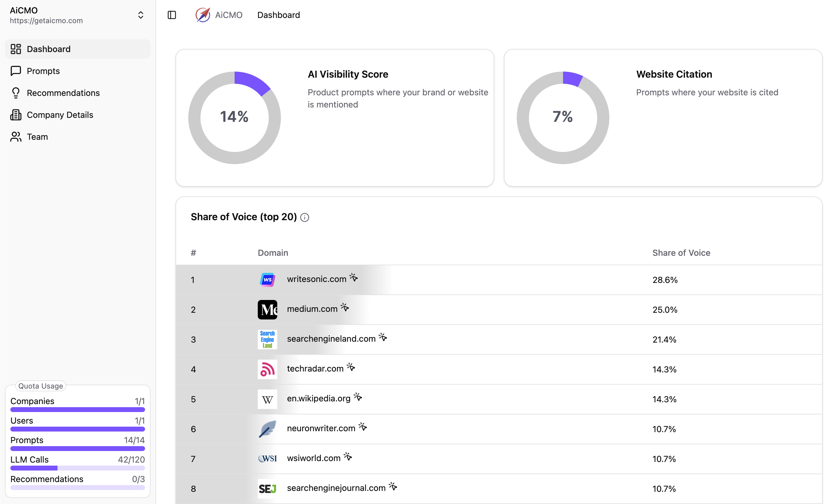Screen dimensions: 840x504
Task: Click the Share of Voice info icon
Action: 305,217
